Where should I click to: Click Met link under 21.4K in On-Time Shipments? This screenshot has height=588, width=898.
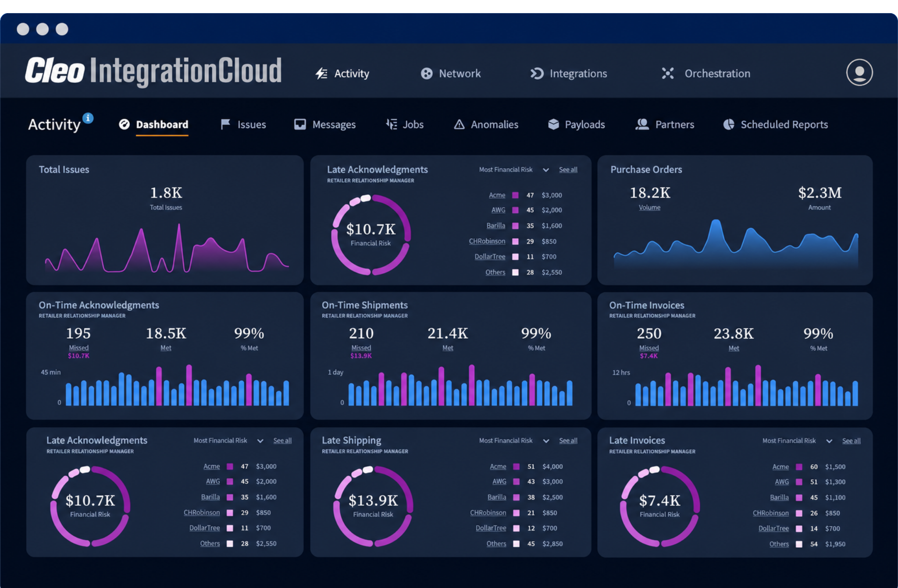coord(448,348)
